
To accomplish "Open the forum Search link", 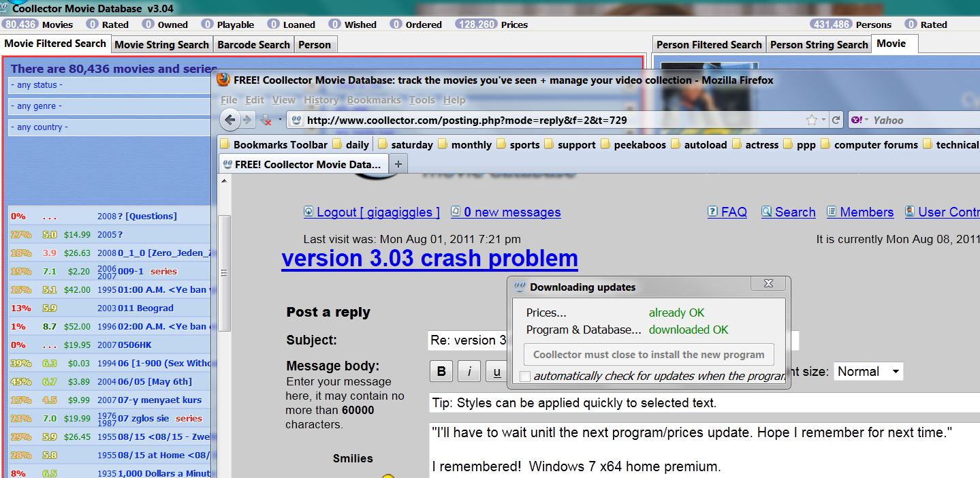I will tap(795, 212).
